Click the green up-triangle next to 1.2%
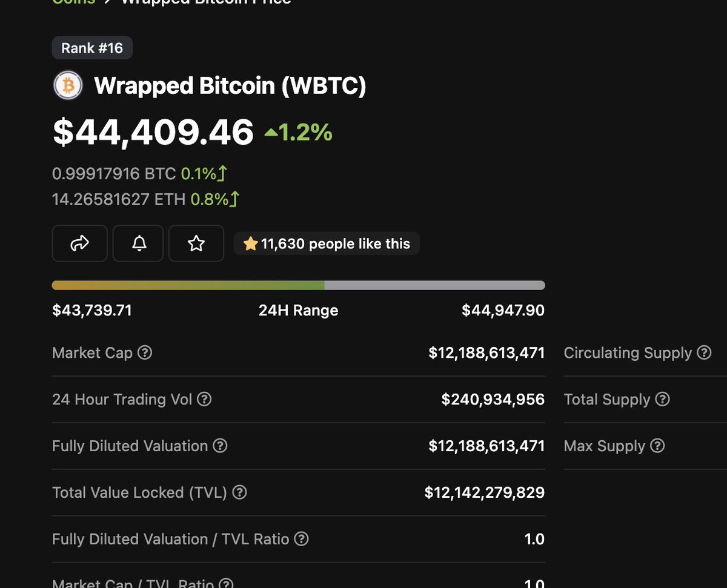Viewport: 727px width, 588px height. [271, 132]
